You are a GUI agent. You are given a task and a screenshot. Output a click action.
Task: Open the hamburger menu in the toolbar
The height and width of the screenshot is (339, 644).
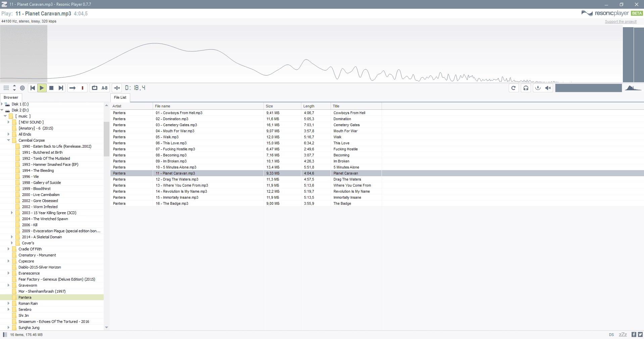coord(6,88)
